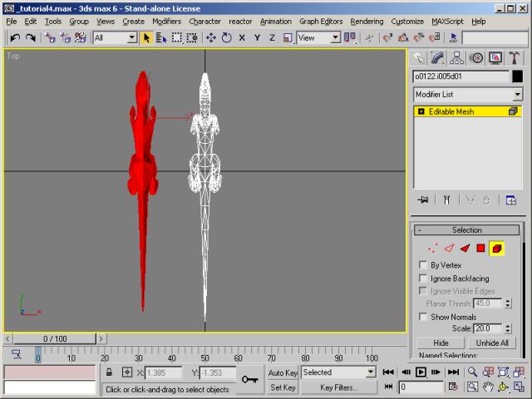This screenshot has width=532, height=399.
Task: Activate the Select and Rotate tool
Action: (x=226, y=37)
